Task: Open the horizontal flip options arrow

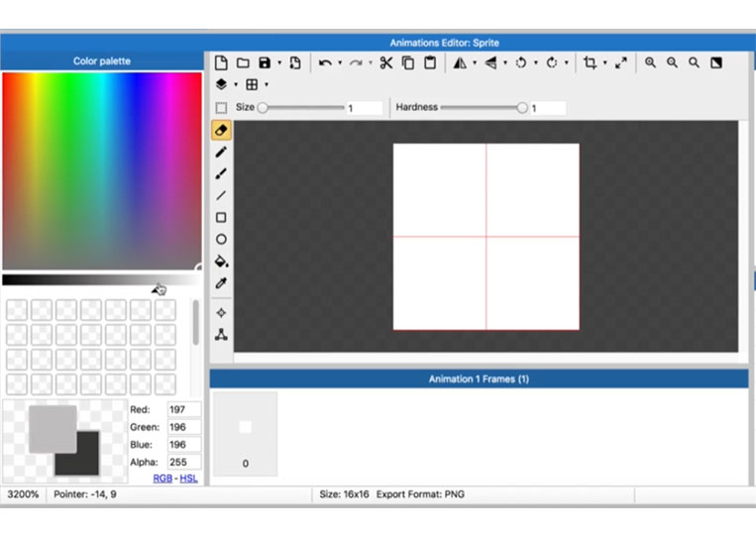Action: [475, 62]
